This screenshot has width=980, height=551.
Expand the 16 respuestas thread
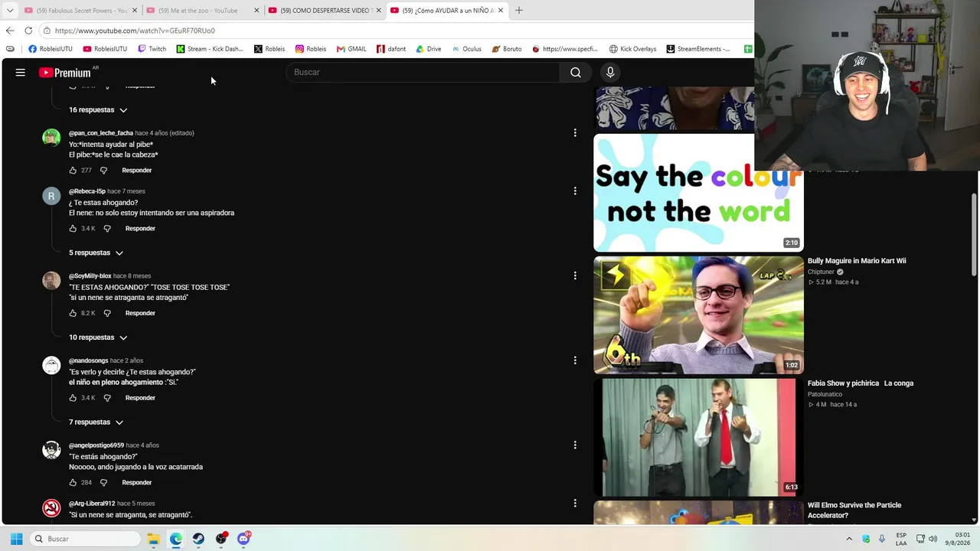pos(98,110)
